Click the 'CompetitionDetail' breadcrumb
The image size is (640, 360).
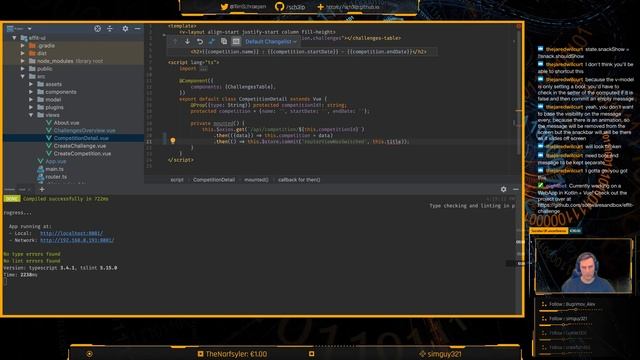pos(214,180)
